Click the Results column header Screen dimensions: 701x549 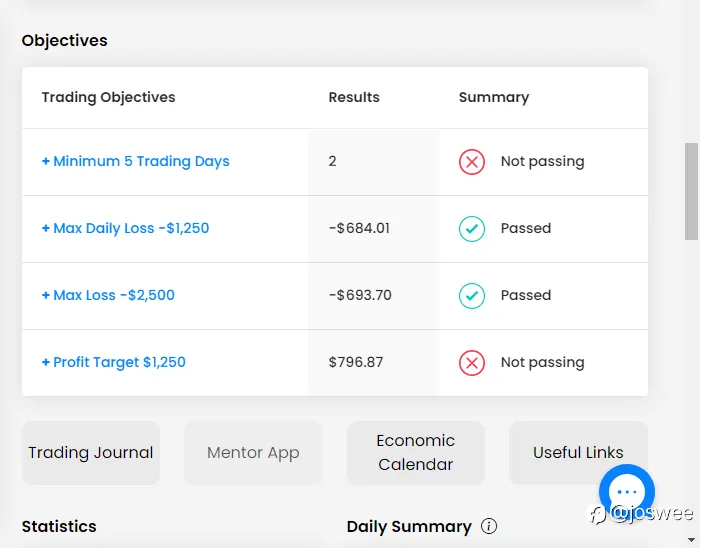click(x=354, y=98)
